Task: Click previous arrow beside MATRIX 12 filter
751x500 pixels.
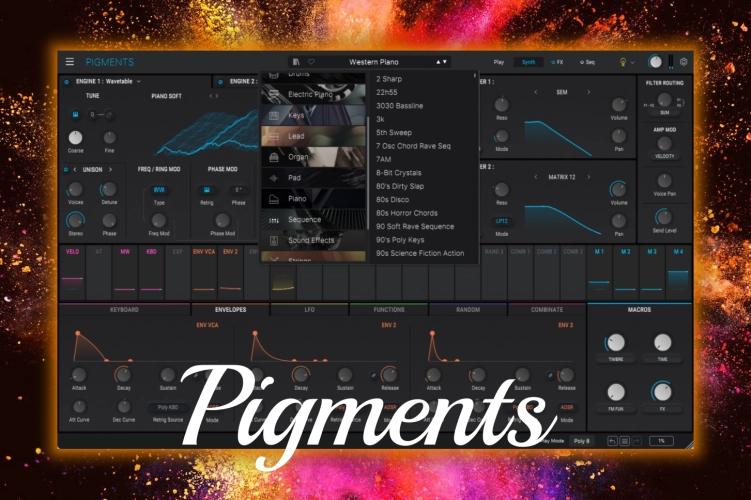Action: tap(535, 177)
